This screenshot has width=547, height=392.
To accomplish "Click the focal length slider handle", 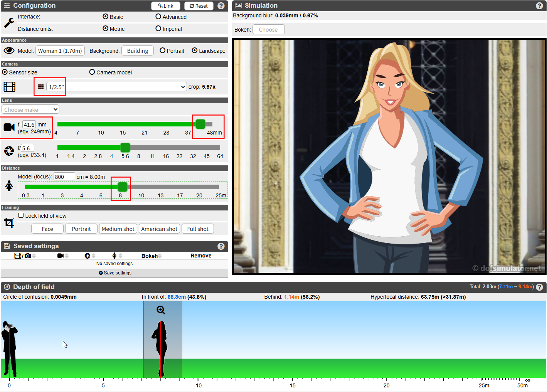I will click(x=200, y=124).
